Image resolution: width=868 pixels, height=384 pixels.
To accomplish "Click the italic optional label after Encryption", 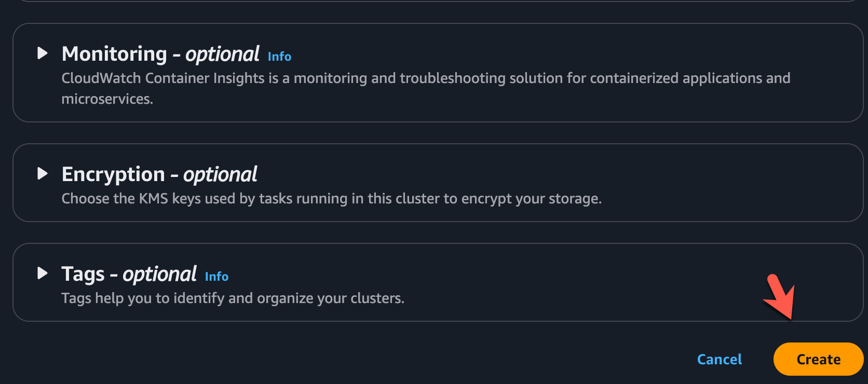I will 220,174.
